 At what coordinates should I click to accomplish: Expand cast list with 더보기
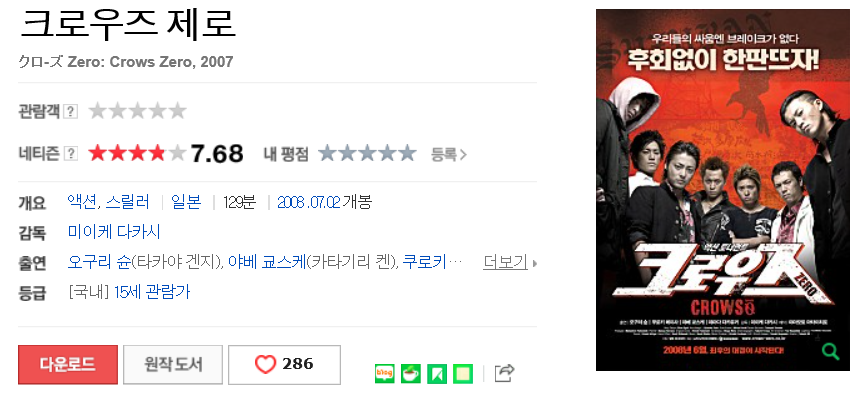510,262
